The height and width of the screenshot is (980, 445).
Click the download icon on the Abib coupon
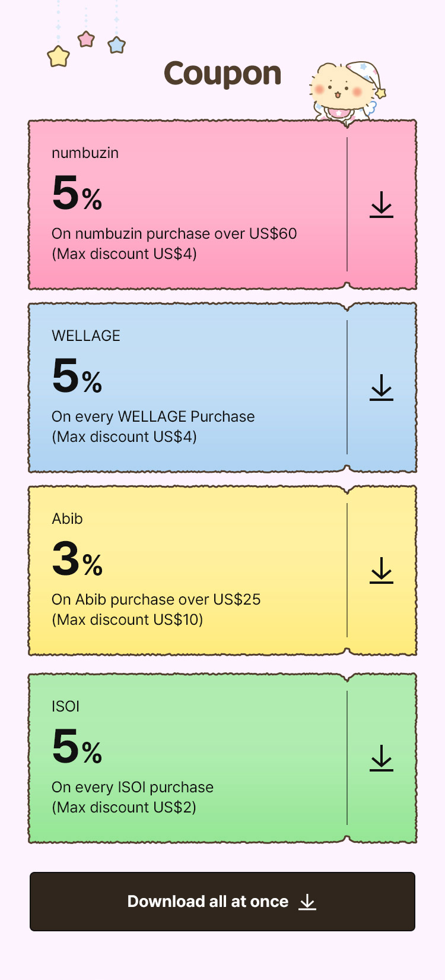click(380, 571)
